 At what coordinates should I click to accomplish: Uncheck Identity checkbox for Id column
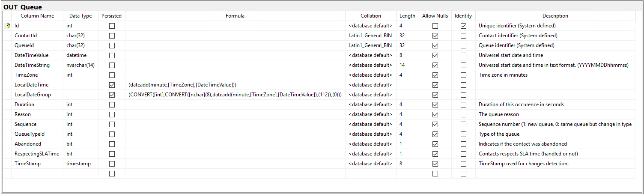pyautogui.click(x=463, y=26)
